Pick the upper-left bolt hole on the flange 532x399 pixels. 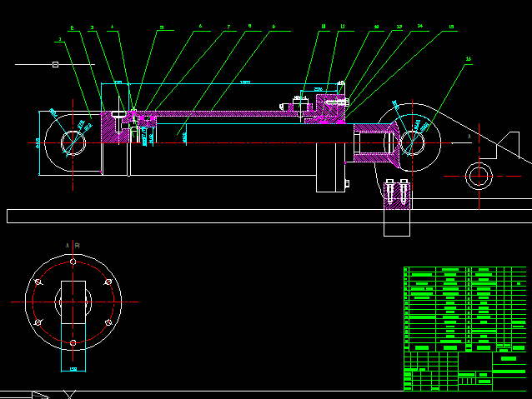click(x=38, y=282)
